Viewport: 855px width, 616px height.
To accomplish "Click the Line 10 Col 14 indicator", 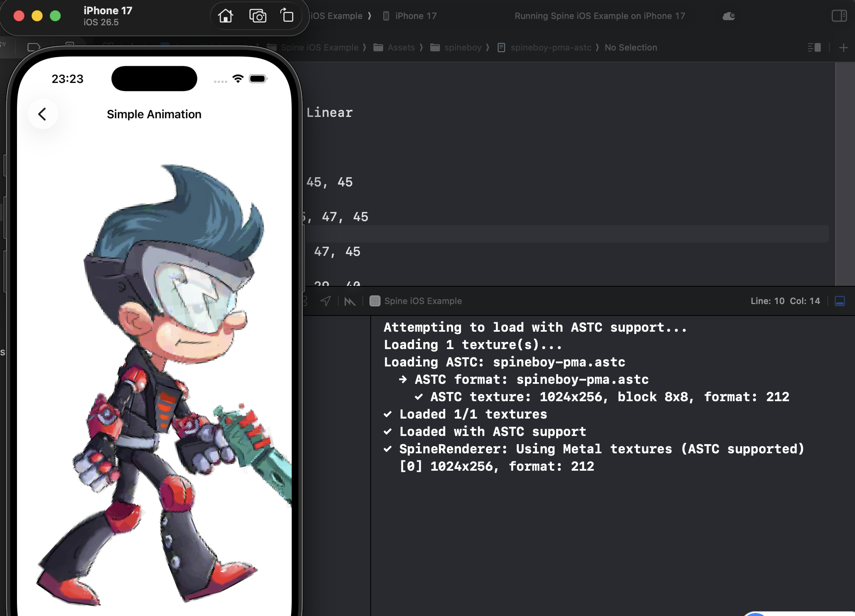I will pos(785,301).
